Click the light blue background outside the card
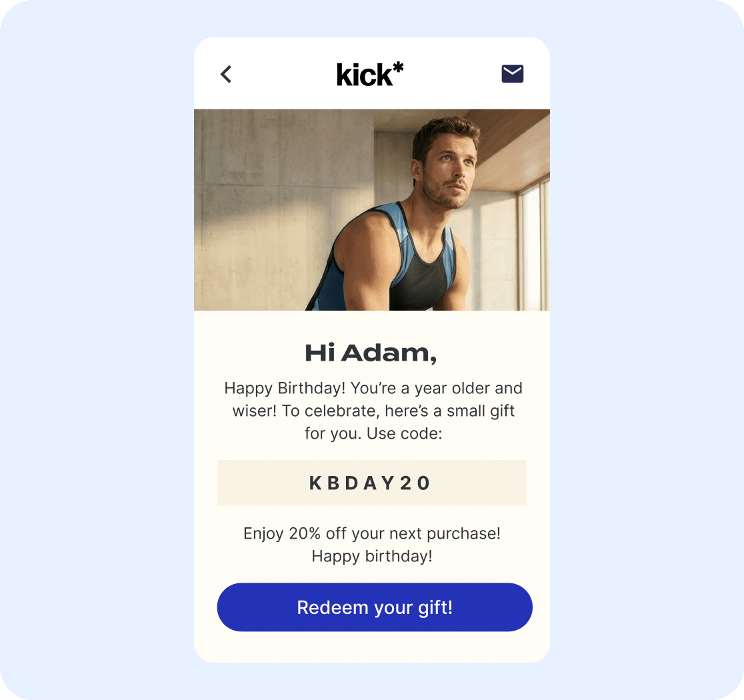The height and width of the screenshot is (700, 744). 95,332
